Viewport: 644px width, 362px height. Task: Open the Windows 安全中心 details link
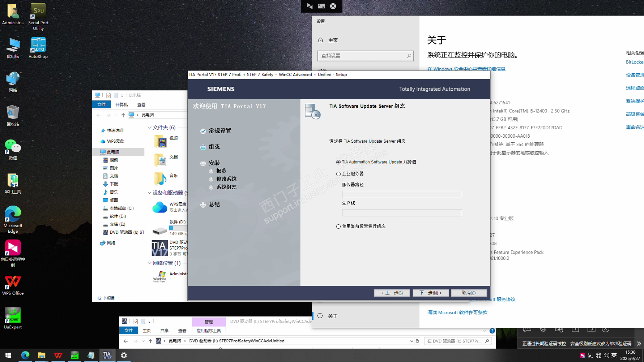pos(466,69)
